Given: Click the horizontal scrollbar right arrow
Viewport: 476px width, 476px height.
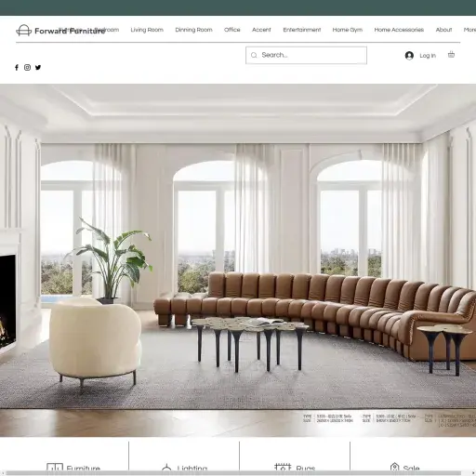Looking at the screenshot, I should click(x=472, y=473).
